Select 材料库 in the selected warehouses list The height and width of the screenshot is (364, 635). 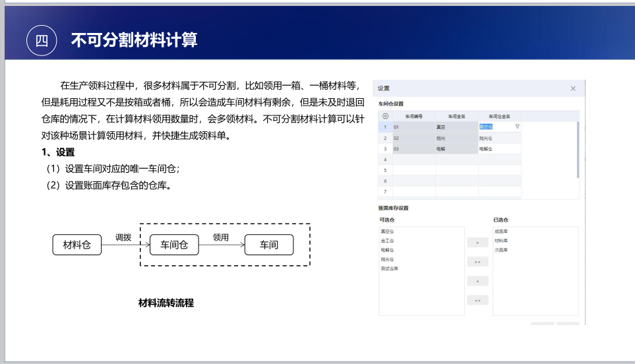tap(501, 241)
